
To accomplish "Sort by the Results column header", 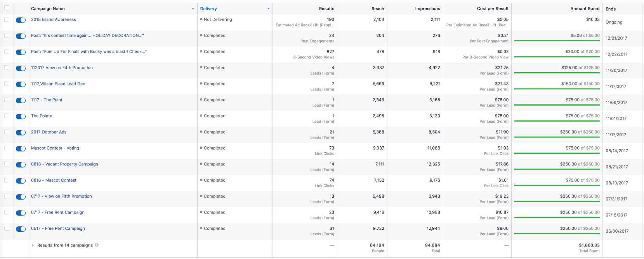I will pyautogui.click(x=326, y=9).
